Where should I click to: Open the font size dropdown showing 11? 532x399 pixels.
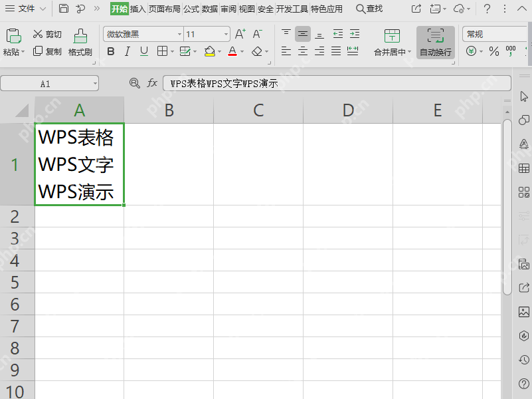pos(226,35)
